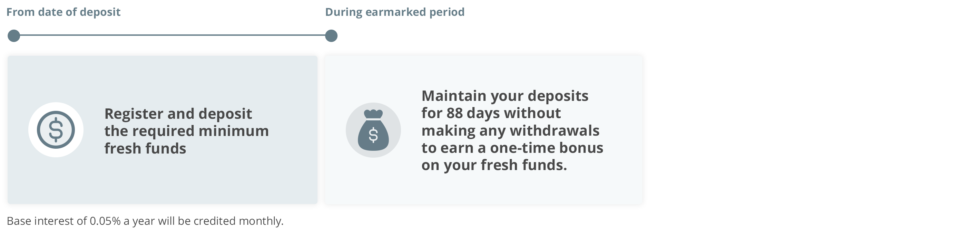Click the "From date of deposit" heading

63,12
